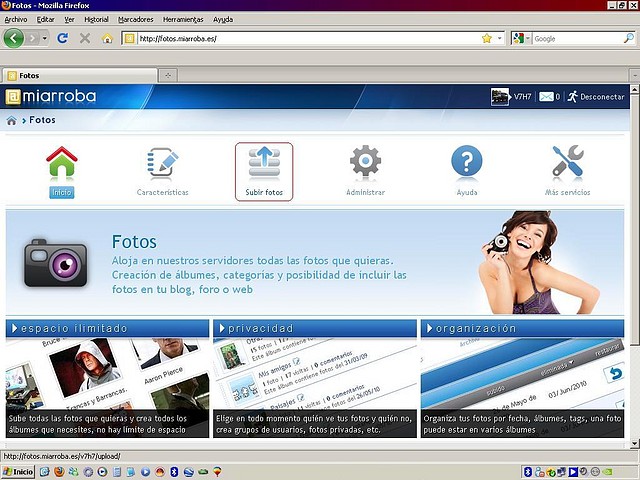The width and height of the screenshot is (640, 480).
Task: Click the green NVIDIA tray icon
Action: click(x=607, y=472)
